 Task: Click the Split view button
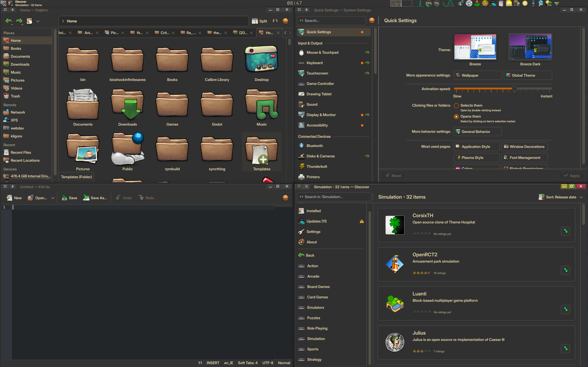click(259, 21)
